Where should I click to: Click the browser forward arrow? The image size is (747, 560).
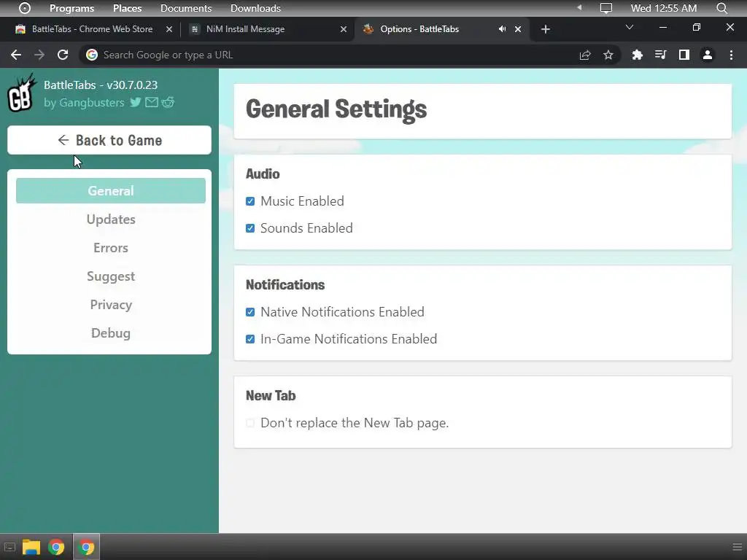tap(39, 55)
